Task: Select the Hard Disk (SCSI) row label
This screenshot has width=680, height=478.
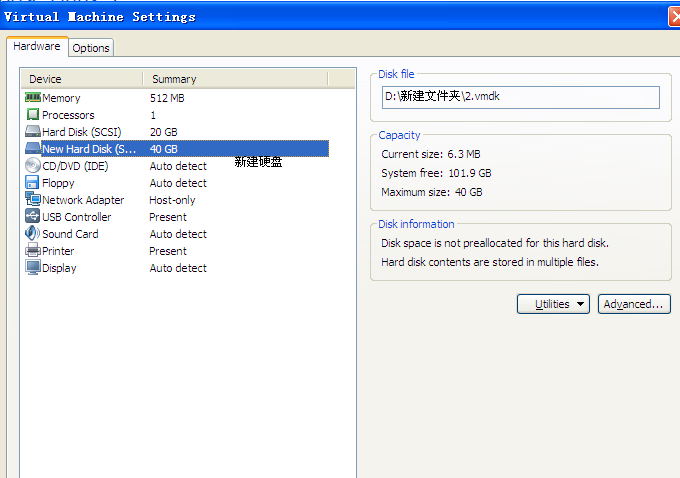Action: click(82, 132)
